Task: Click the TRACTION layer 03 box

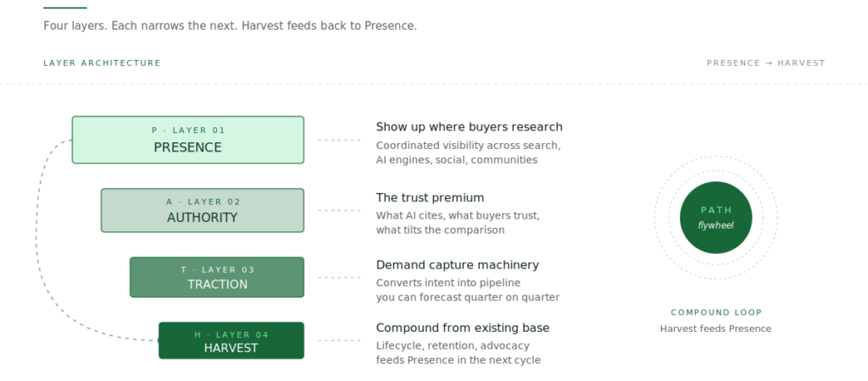Action: click(217, 277)
